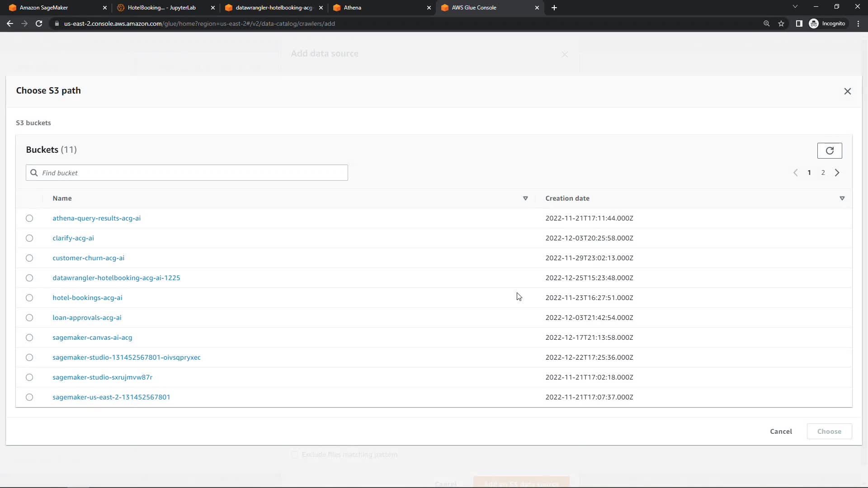Viewport: 868px width, 488px height.
Task: Open browser zoom magnifier icon
Action: (x=766, y=23)
